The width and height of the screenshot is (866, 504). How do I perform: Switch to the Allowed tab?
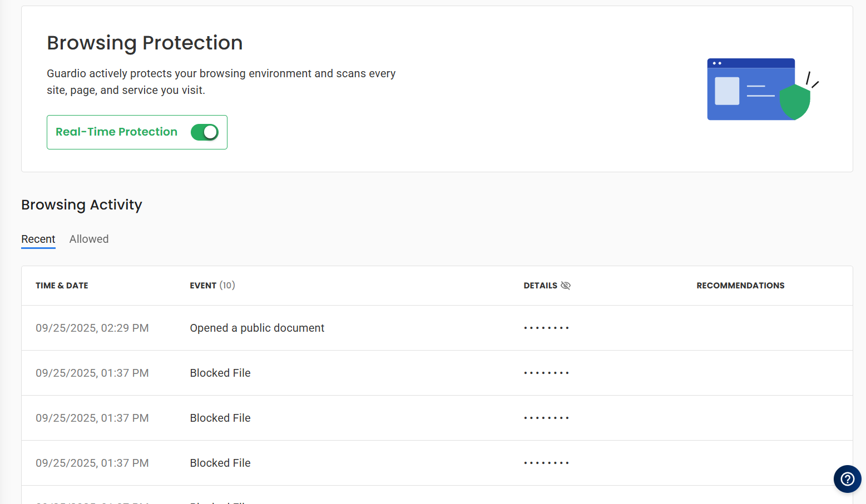point(88,239)
